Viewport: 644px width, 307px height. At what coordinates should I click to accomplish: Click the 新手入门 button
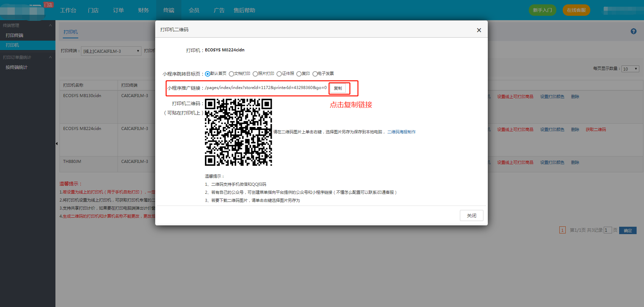542,10
